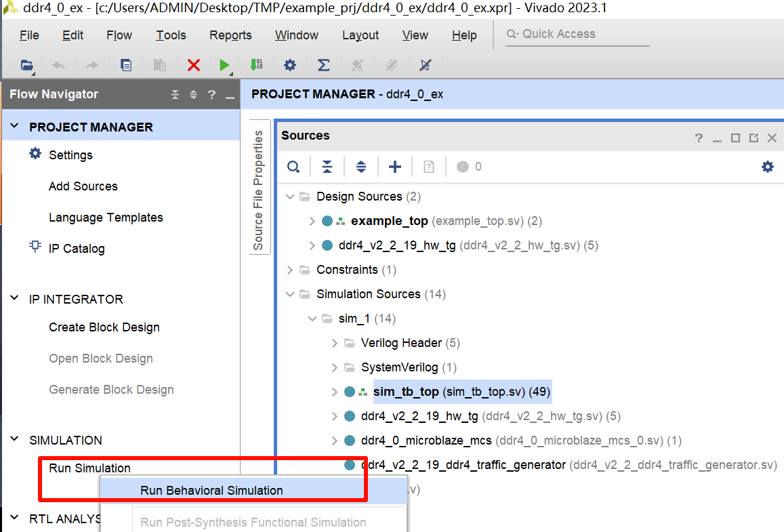Expand all in Sources toolbar
784x532 pixels.
(361, 167)
